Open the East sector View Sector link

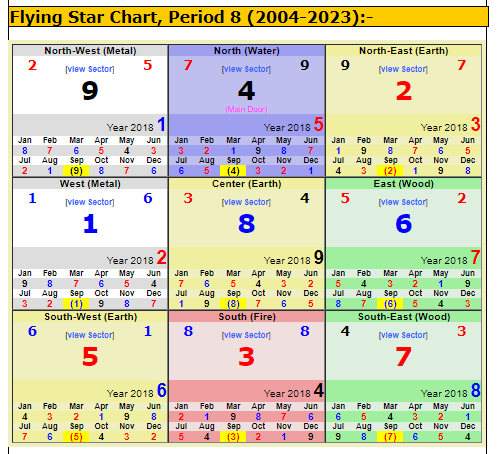[x=403, y=202]
